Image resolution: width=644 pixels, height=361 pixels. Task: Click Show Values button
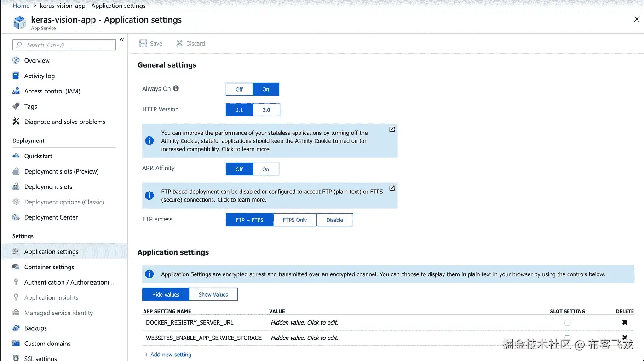click(213, 295)
